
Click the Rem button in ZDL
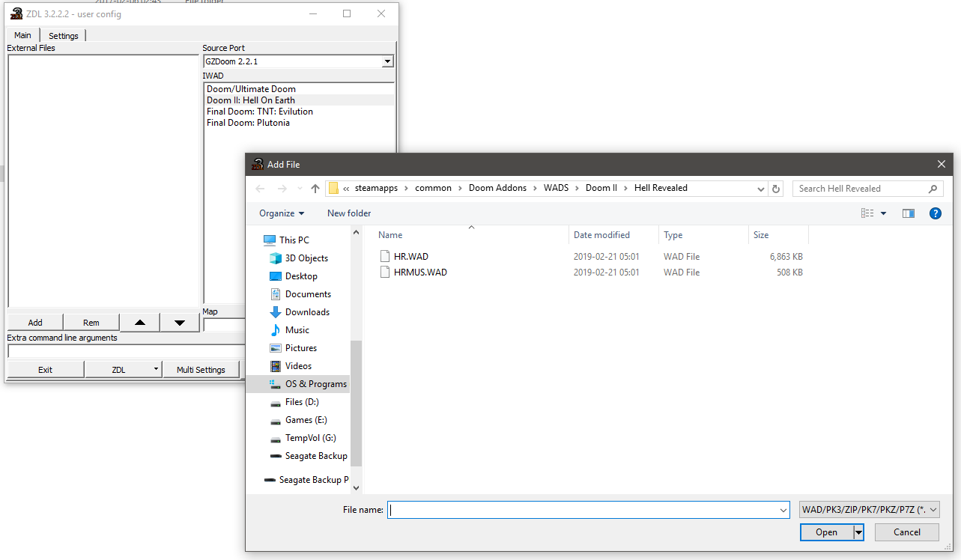[x=91, y=323]
